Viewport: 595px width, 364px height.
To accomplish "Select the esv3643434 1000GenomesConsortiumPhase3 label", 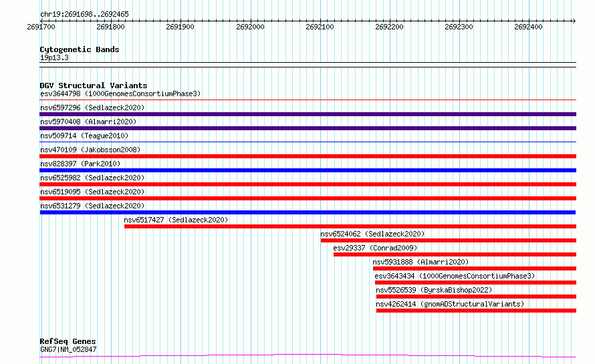I will pyautogui.click(x=455, y=276).
